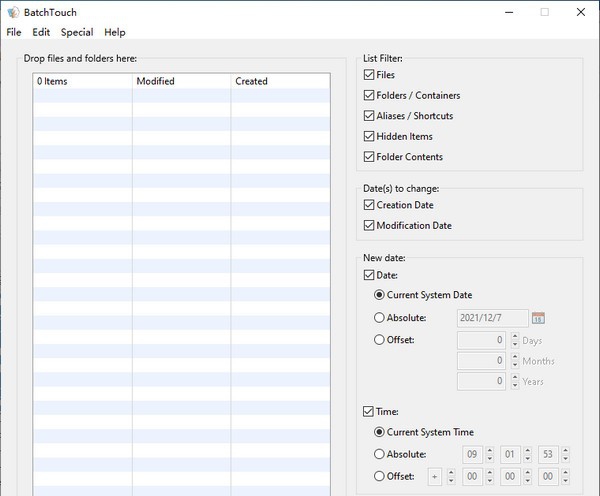Disable the Hidden Items filter
Screen dimensions: 600x496
(x=369, y=136)
